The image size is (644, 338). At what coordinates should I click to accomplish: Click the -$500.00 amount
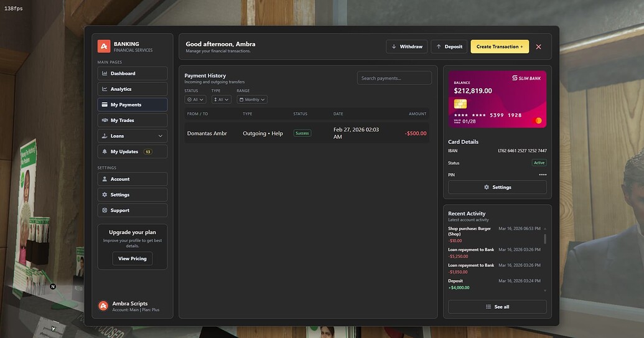[x=416, y=133]
